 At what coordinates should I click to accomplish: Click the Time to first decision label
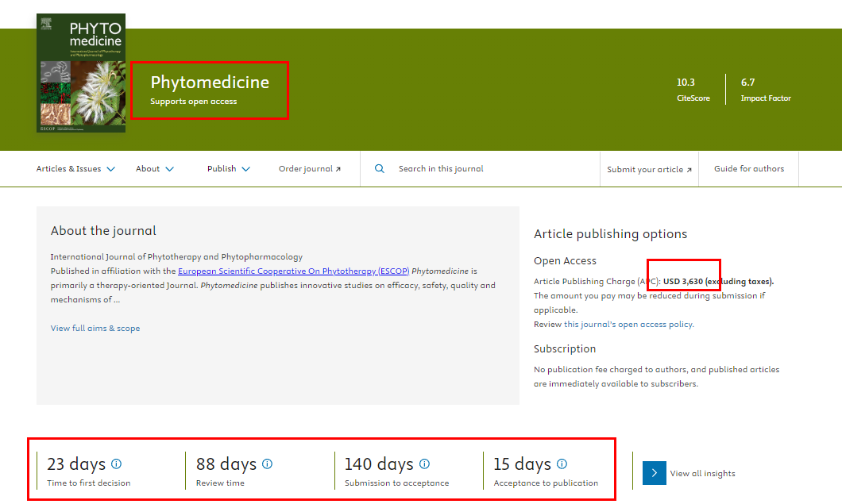[x=89, y=483]
